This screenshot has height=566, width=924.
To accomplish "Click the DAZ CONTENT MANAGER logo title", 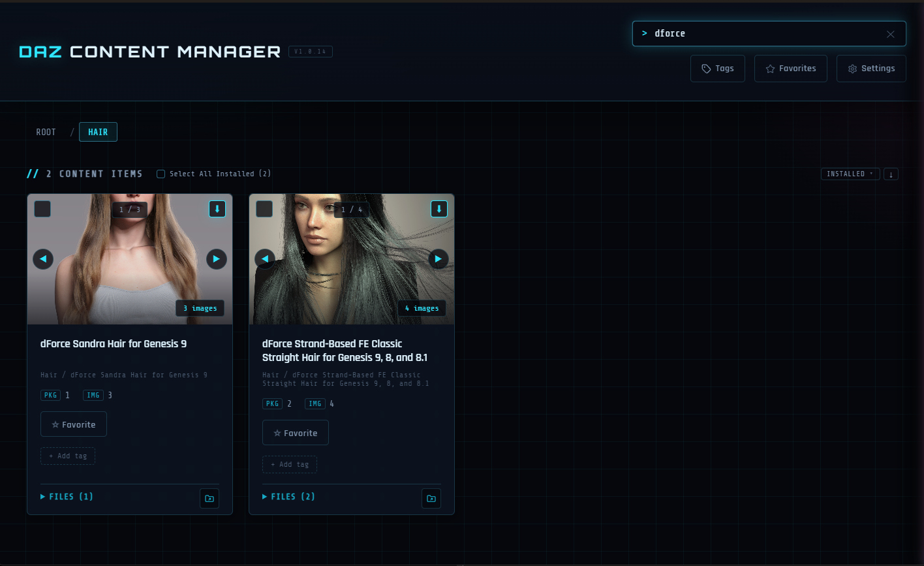I will pos(150,52).
